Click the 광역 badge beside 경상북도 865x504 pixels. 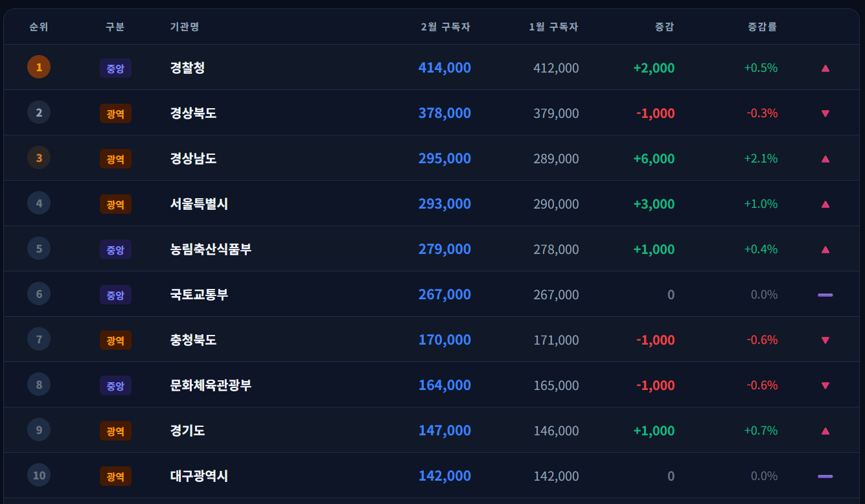pyautogui.click(x=115, y=113)
